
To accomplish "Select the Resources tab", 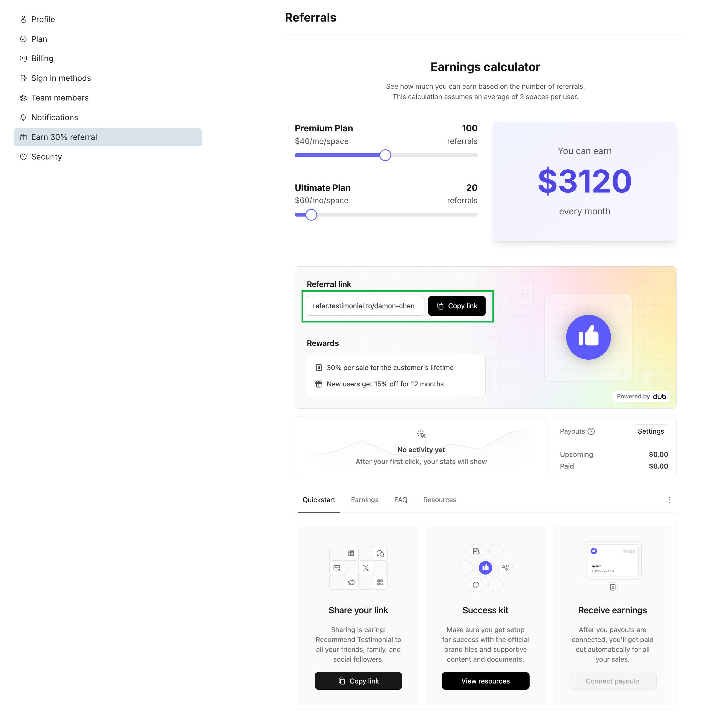I will point(439,500).
